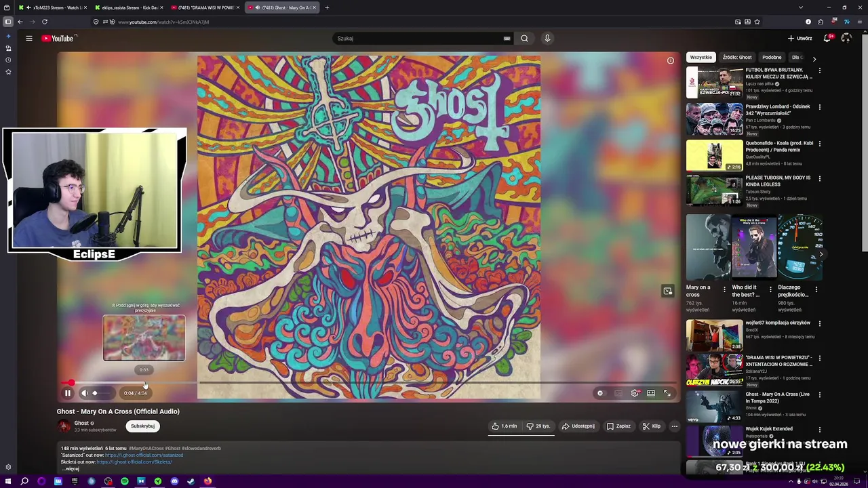
Task: Open options for wojfer87 kompilacja video
Action: point(820,324)
